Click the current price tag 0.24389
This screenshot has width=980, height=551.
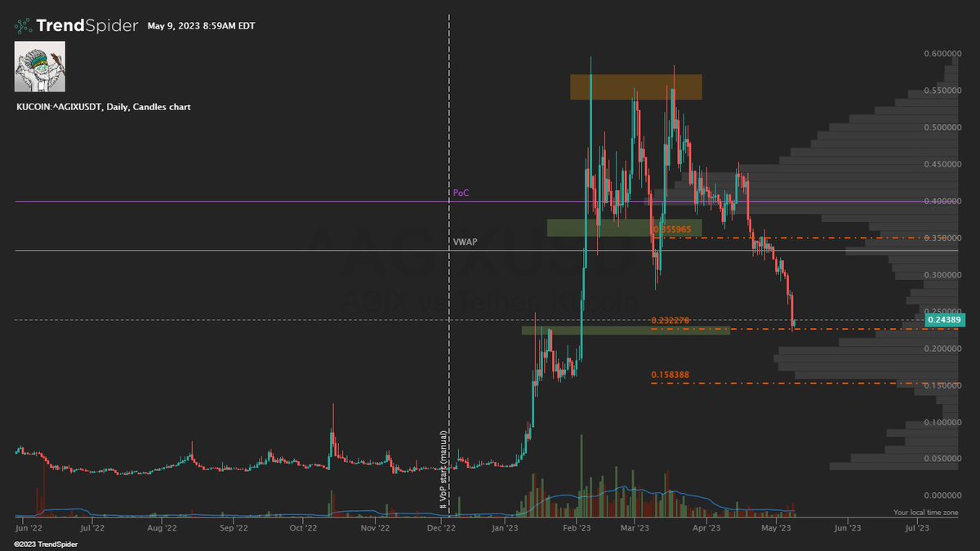[946, 320]
